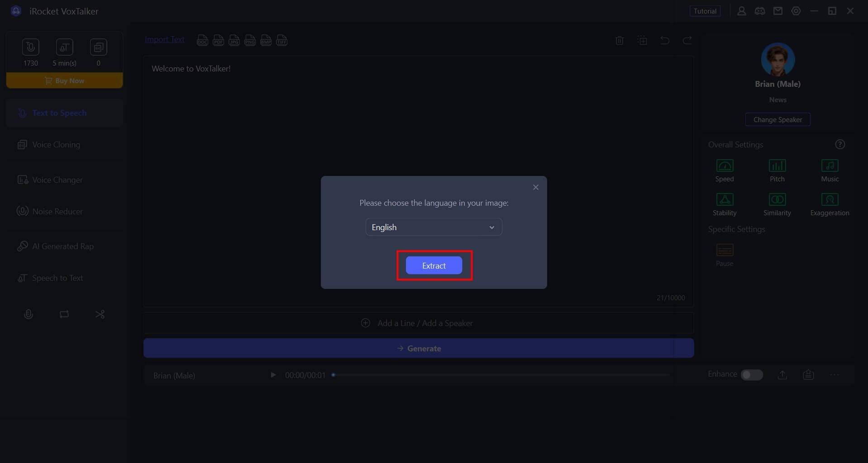The height and width of the screenshot is (463, 868).
Task: Open the mail feedback icon
Action: 777,11
